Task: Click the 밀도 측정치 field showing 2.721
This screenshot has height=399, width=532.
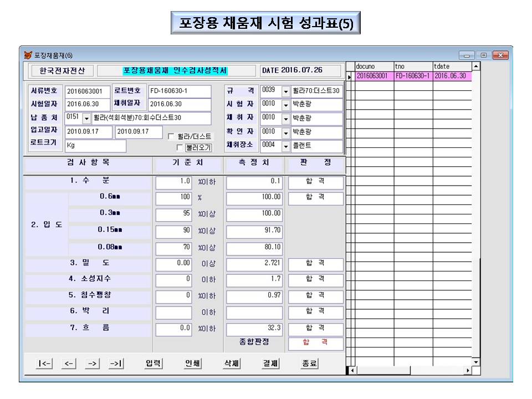Action: point(254,264)
